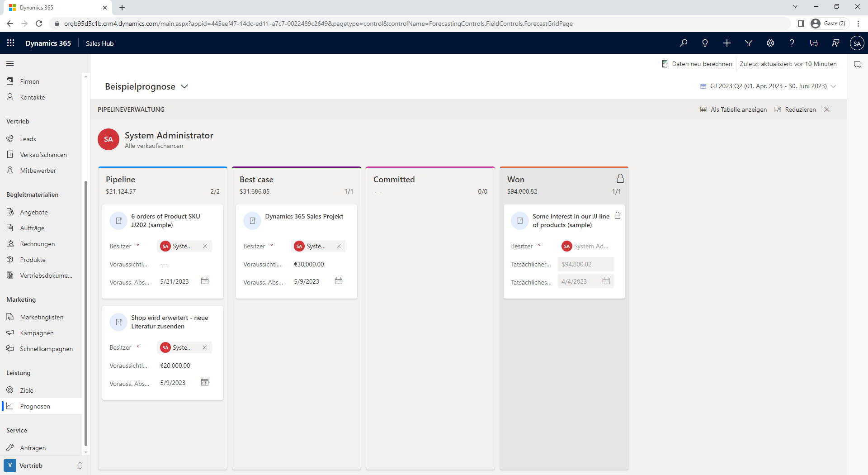Switch view with Als Tabelle anzeigen
The height and width of the screenshot is (475, 868).
coord(733,109)
